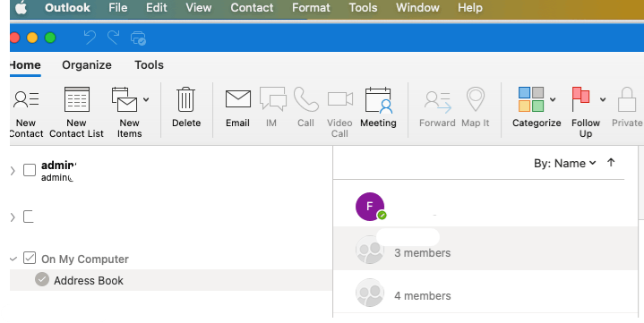644x323 pixels.
Task: Open the Apple menu
Action: pos(21,8)
